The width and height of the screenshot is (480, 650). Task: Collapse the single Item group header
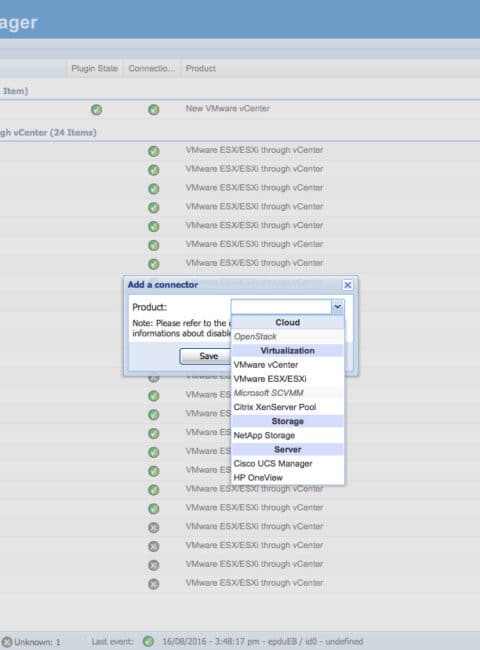coord(14,91)
